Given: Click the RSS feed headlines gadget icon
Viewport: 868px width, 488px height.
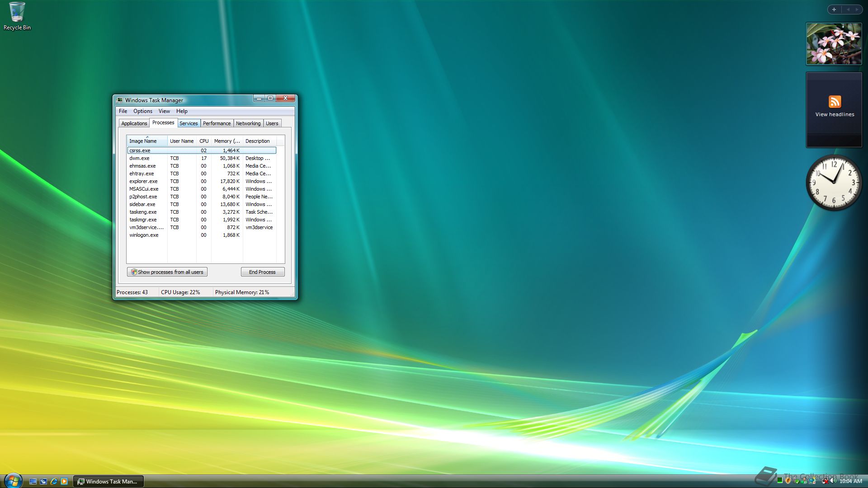Looking at the screenshot, I should (x=835, y=102).
